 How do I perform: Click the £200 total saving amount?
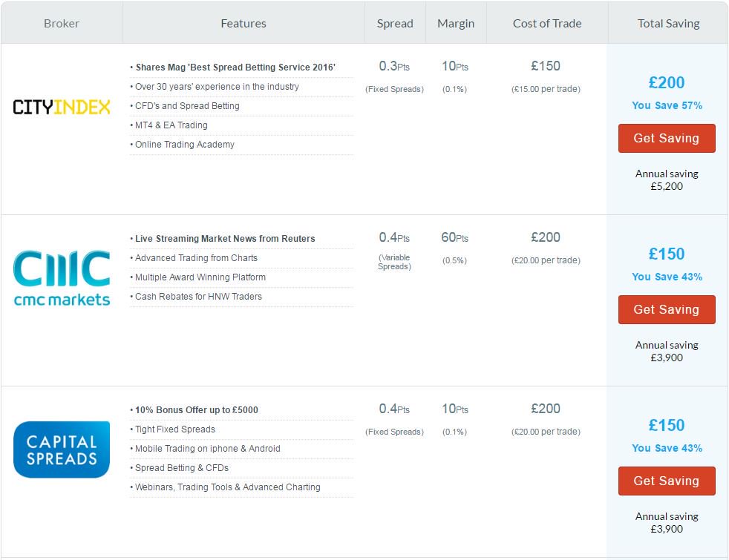[667, 82]
